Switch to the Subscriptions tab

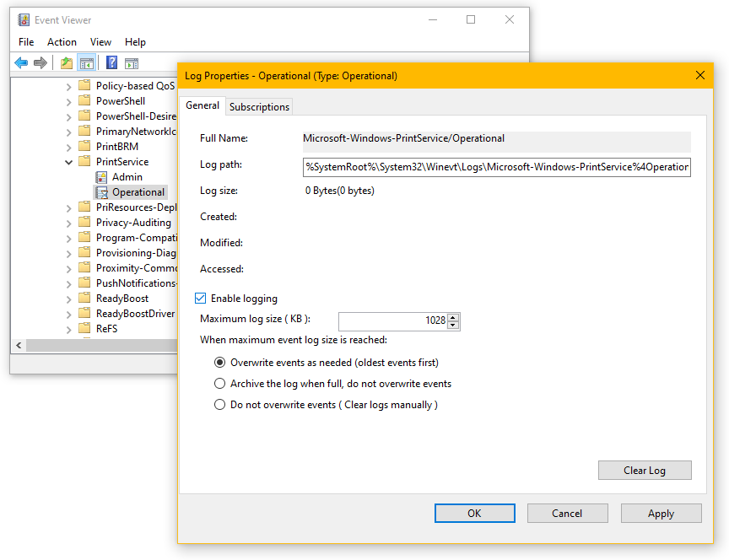(x=259, y=107)
